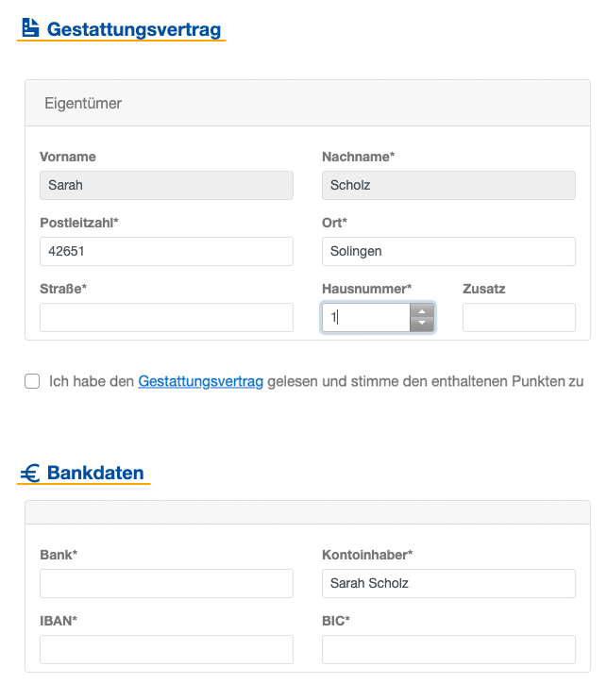
Task: Increase Hausnummer with the up arrow
Action: pyautogui.click(x=422, y=310)
